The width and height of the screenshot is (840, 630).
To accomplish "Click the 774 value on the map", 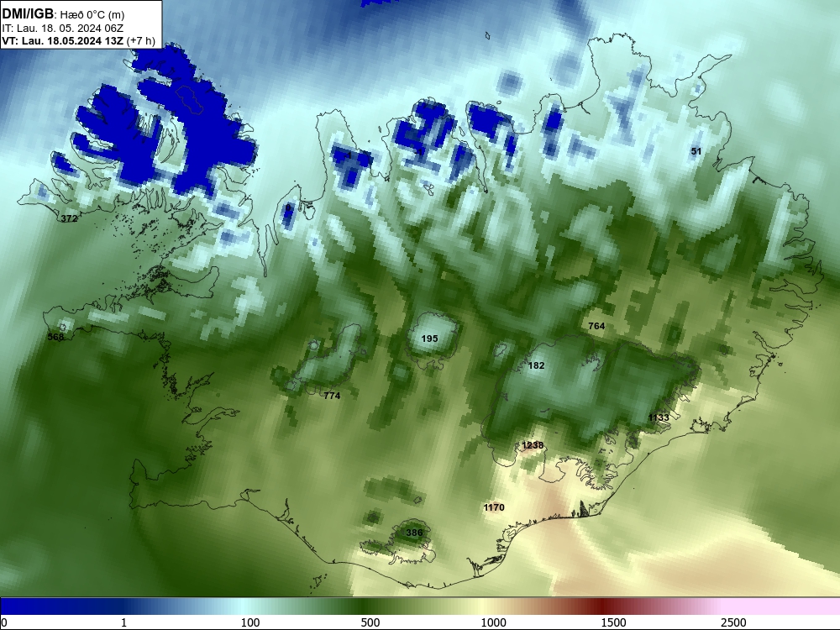I will [332, 396].
